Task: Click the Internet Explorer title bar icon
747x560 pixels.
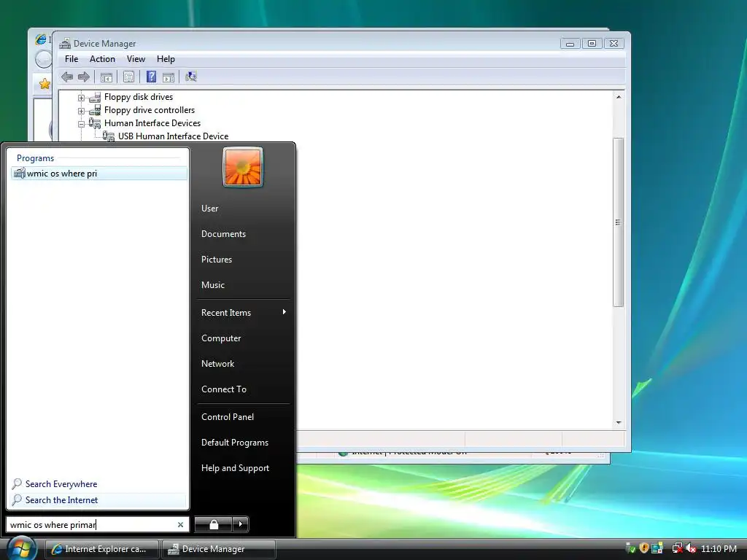Action: click(x=41, y=39)
